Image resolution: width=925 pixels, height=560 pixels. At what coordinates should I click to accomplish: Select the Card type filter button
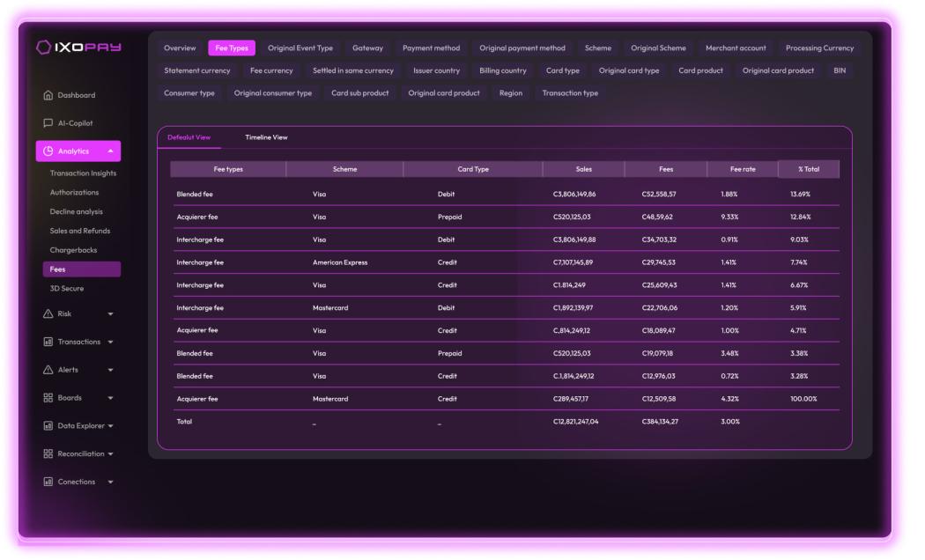pyautogui.click(x=562, y=70)
